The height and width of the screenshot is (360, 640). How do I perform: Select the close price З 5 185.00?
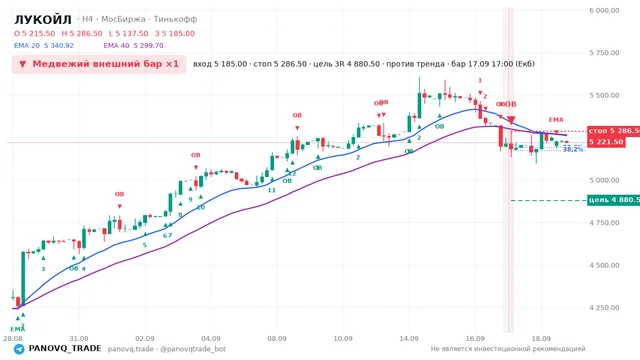175,33
